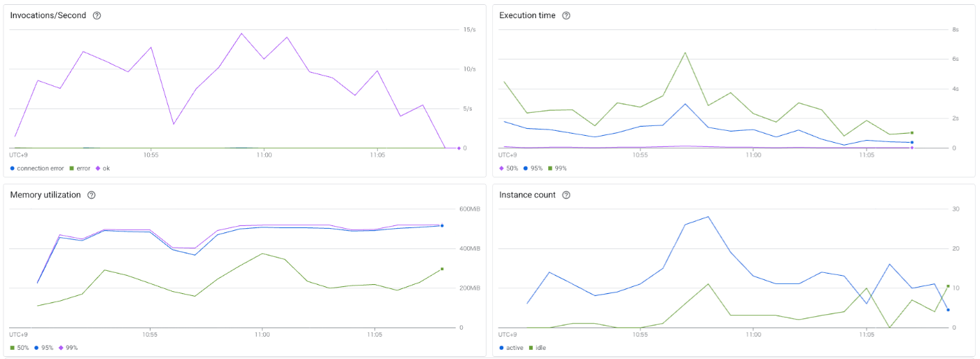Toggle the 'error' legend series in Invocations
Viewport: 980px width, 359px height.
[x=80, y=168]
